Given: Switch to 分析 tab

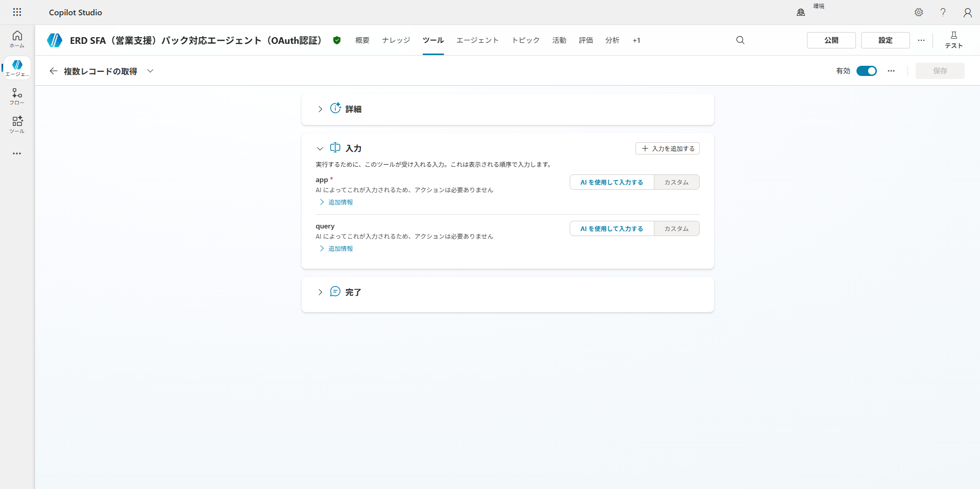Looking at the screenshot, I should click(x=612, y=40).
